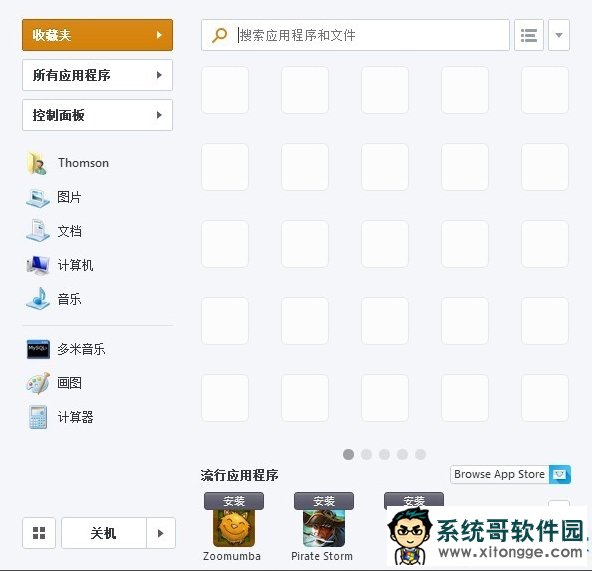Image resolution: width=592 pixels, height=571 pixels.
Task: Open the 计算机 computer icon
Action: pyautogui.click(x=37, y=265)
